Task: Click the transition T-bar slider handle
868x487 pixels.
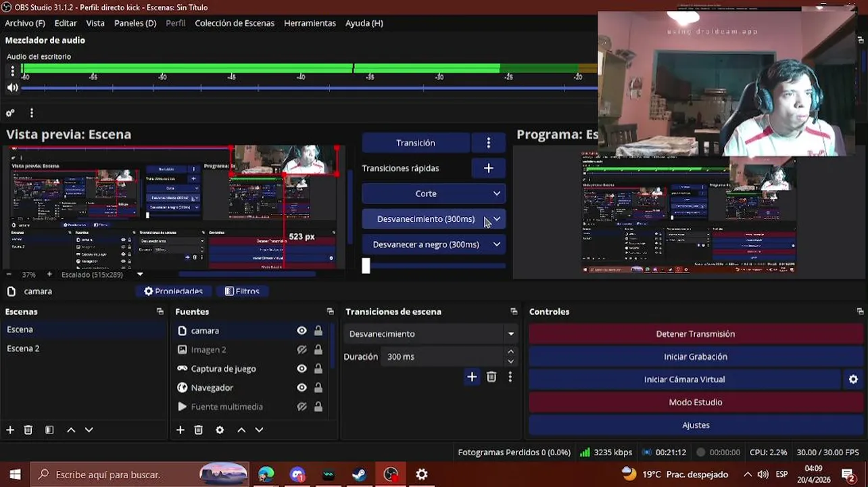Action: click(x=366, y=266)
